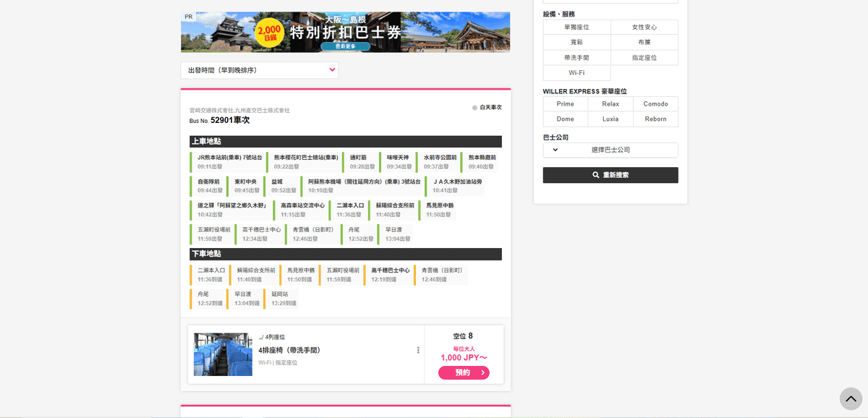Enable the 寬鬆 seat filter
Image resolution: width=868 pixels, height=418 pixels.
point(576,42)
